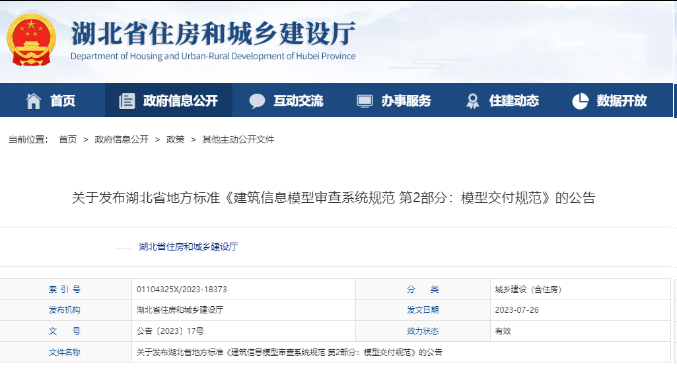Select index number 01104325X/2023-18373
Screen dimensions: 677x382
tap(182, 289)
